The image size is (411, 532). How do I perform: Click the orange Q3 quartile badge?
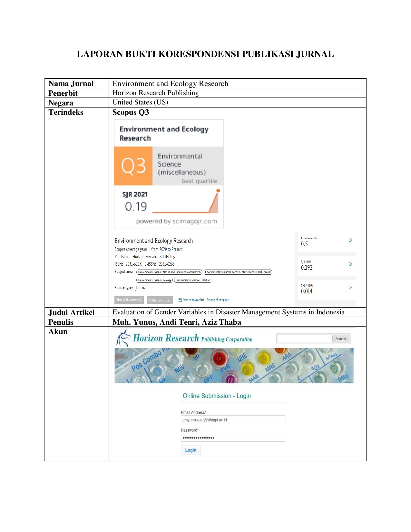[x=133, y=166]
